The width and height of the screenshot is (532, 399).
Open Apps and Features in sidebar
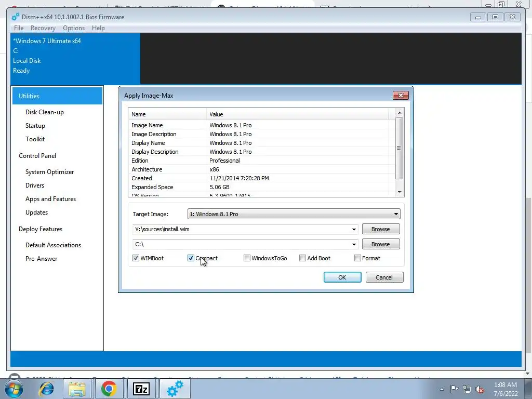tap(50, 199)
